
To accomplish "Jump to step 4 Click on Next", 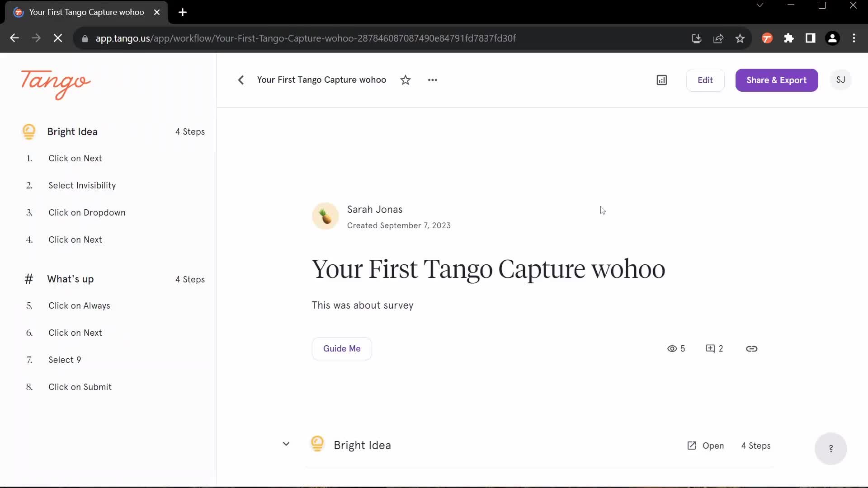I will (x=75, y=239).
